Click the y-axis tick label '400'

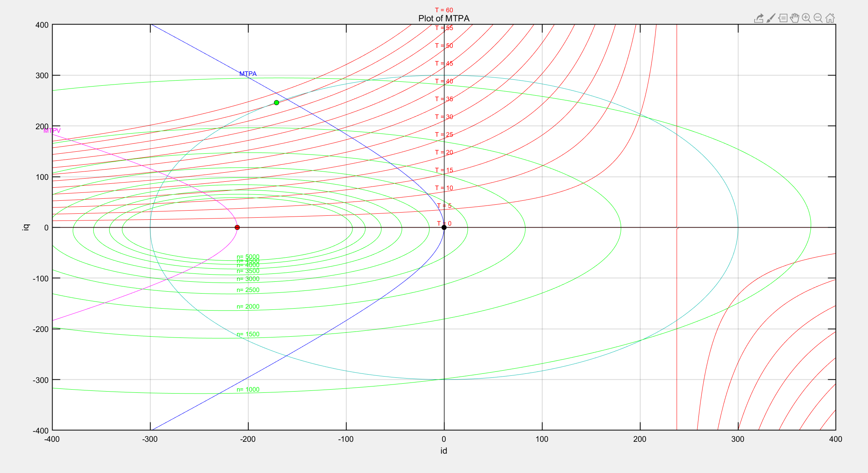tap(42, 25)
